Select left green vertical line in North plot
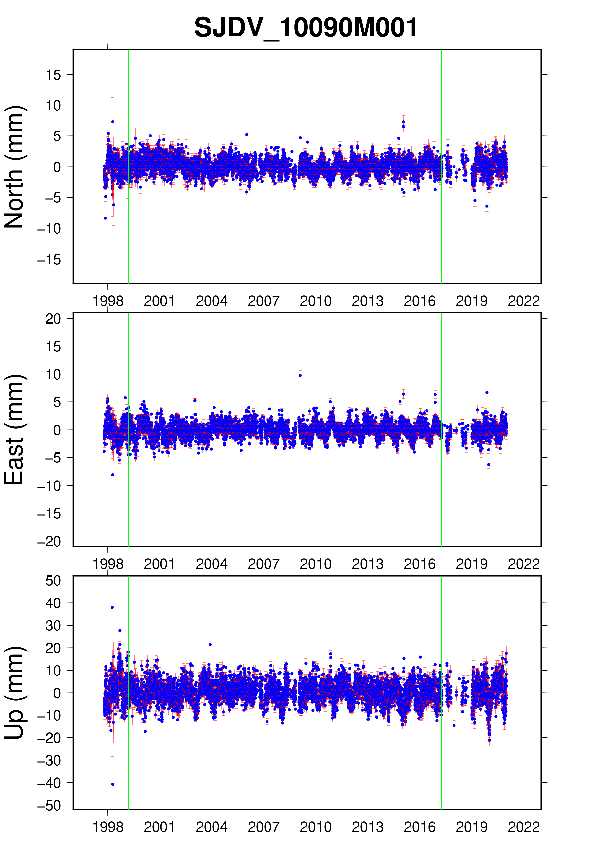614x868 pixels. [129, 246]
